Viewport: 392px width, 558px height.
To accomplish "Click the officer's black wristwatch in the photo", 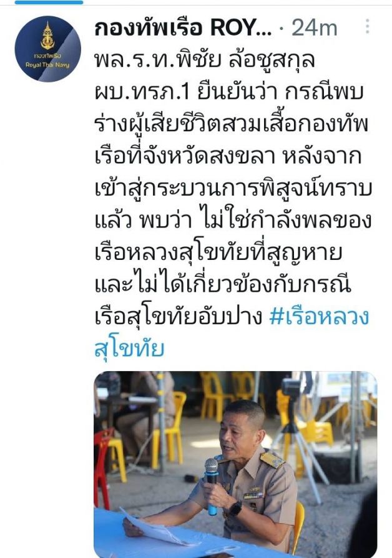I will [x=235, y=509].
